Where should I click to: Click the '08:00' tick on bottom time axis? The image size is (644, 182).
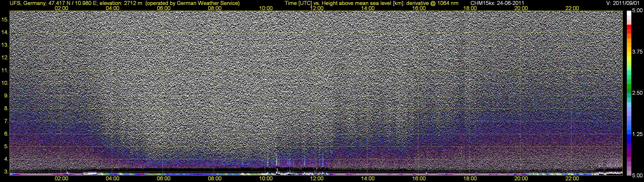[x=215, y=179]
